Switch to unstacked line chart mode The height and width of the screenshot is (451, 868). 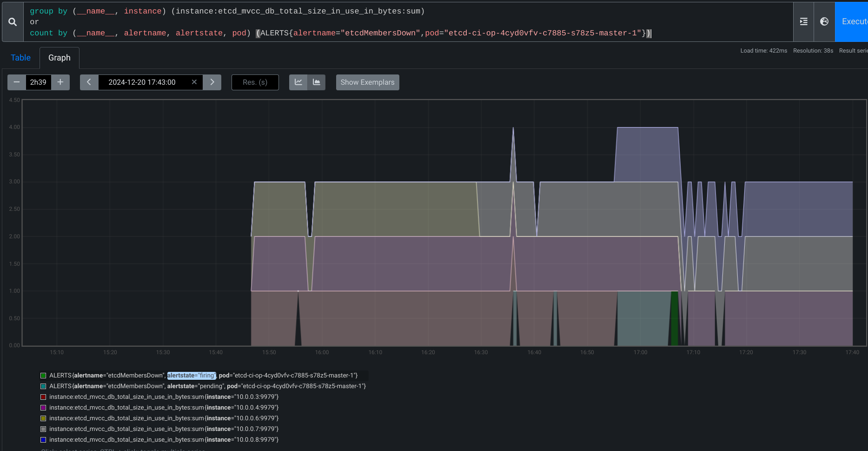click(298, 82)
